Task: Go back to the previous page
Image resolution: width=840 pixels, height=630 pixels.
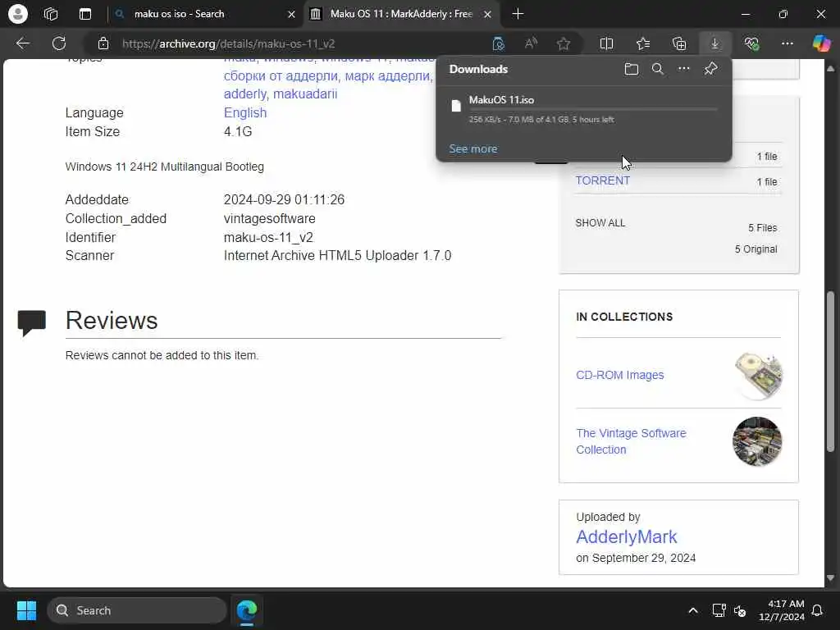Action: (x=22, y=43)
